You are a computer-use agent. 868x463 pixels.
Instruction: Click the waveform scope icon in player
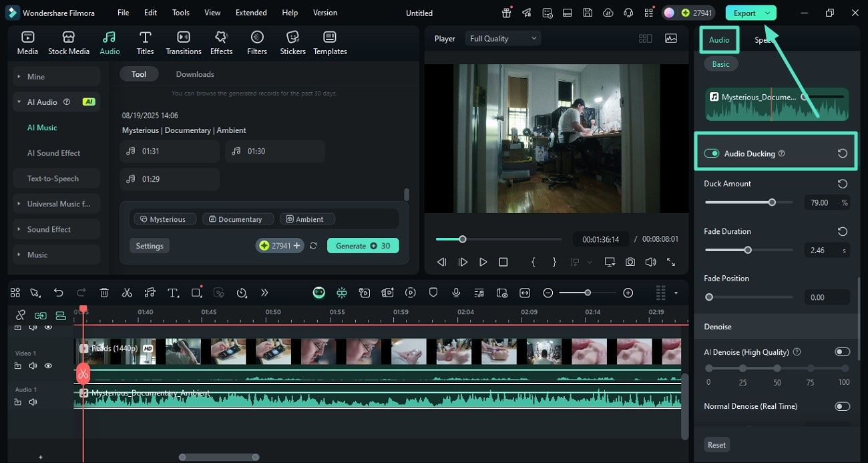671,39
